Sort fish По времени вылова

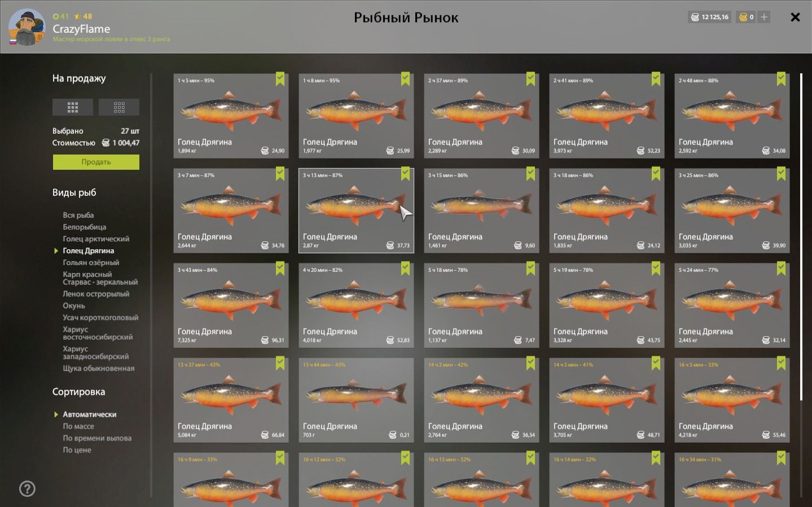[x=97, y=438]
